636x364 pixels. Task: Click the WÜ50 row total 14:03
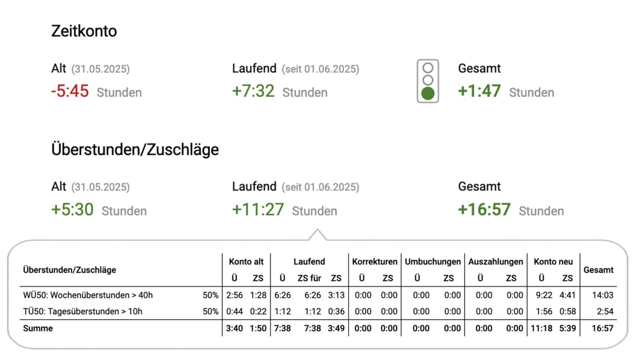[603, 295]
